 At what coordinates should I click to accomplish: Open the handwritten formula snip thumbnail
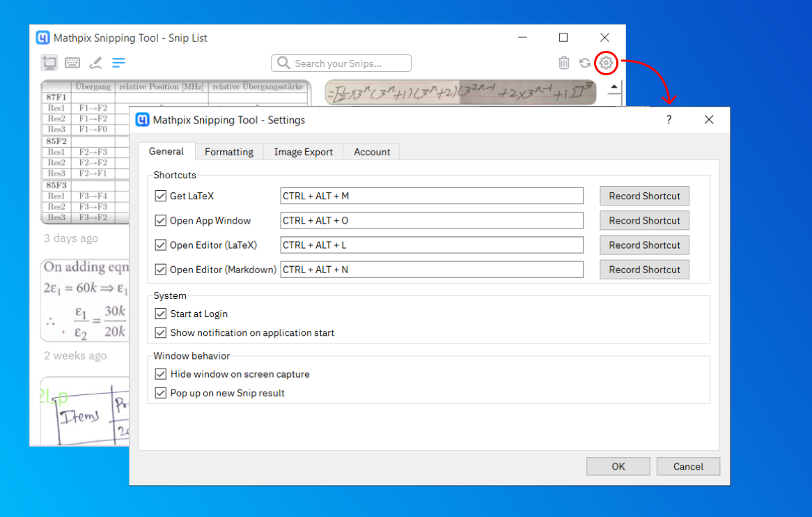[460, 93]
